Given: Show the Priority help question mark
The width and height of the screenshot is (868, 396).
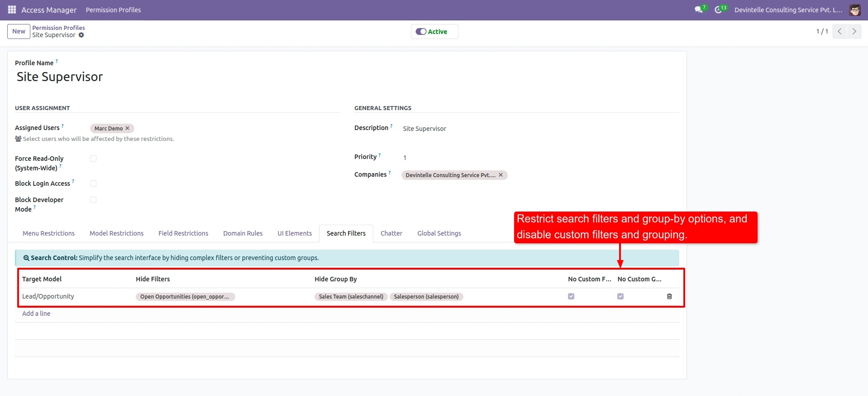Looking at the screenshot, I should coord(379,155).
